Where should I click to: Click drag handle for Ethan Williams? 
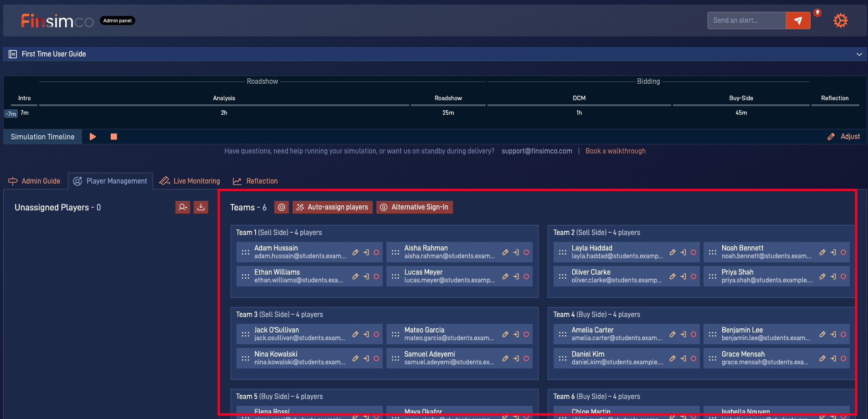tap(246, 276)
